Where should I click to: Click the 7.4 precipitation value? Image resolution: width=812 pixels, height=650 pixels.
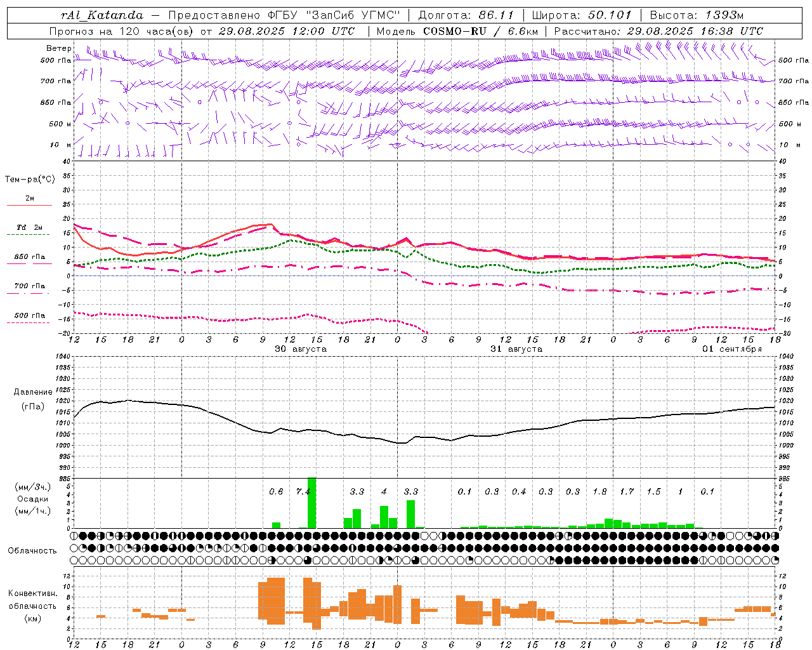click(303, 491)
